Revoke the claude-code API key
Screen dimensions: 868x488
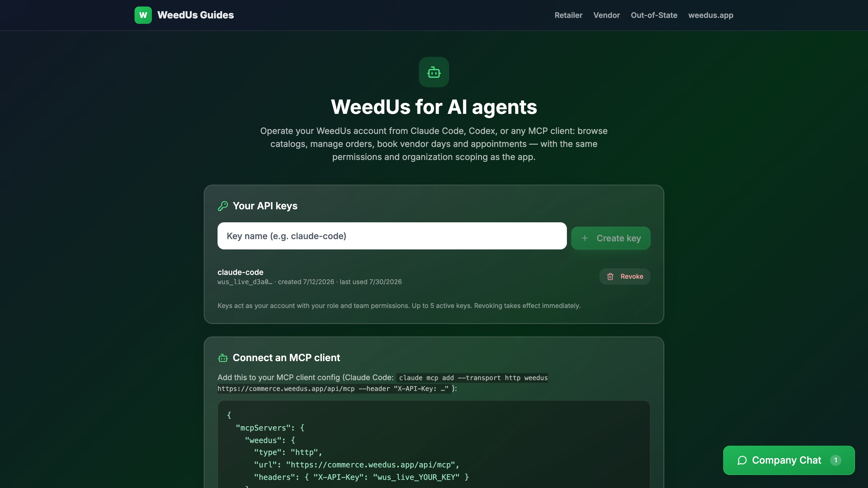625,277
